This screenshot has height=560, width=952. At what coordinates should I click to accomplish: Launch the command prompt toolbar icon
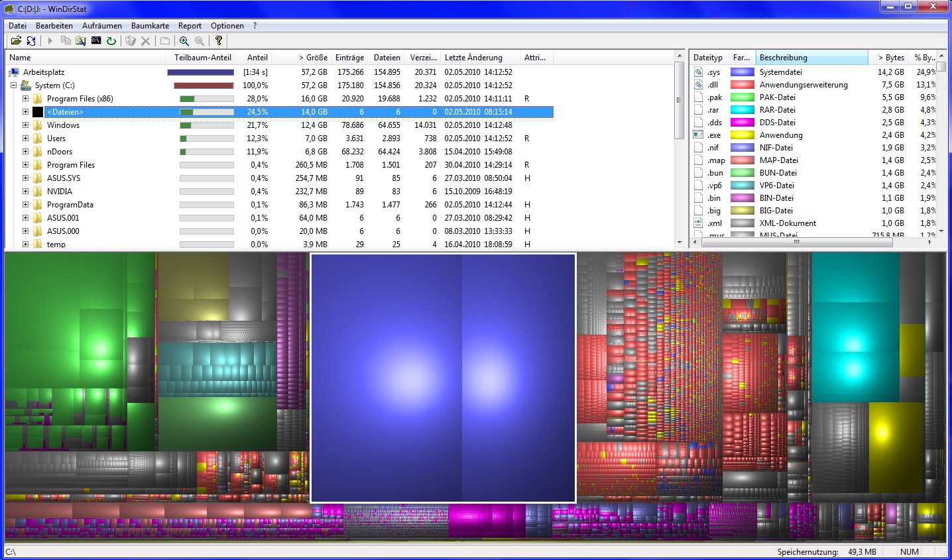96,41
